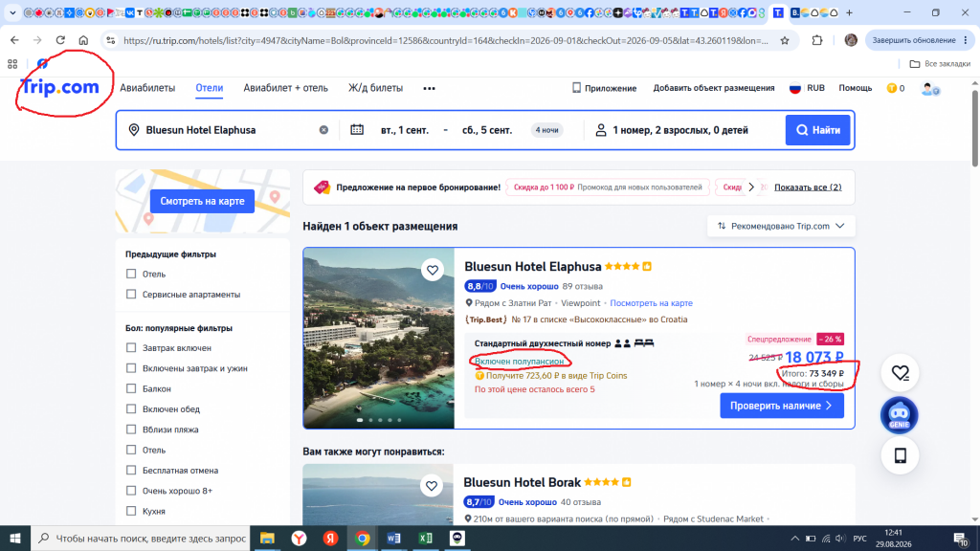Click the Trip.com logo
The width and height of the screenshot is (980, 551).
59,87
